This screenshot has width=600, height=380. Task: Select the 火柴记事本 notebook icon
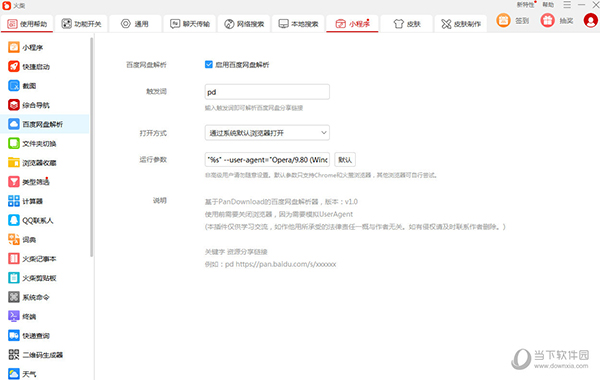[14, 258]
